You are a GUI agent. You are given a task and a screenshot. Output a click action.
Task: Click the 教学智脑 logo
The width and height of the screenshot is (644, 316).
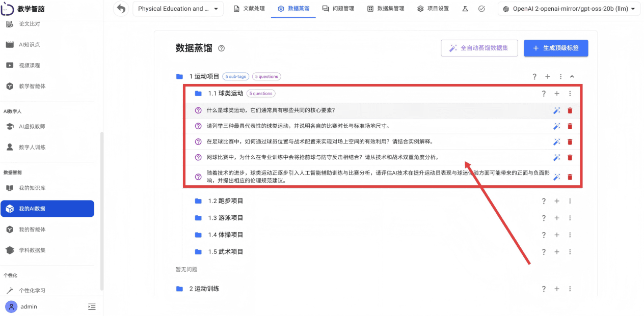coord(23,8)
